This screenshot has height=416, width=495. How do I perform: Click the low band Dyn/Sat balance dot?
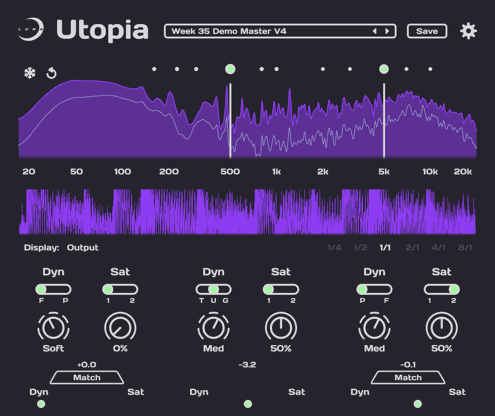41,404
